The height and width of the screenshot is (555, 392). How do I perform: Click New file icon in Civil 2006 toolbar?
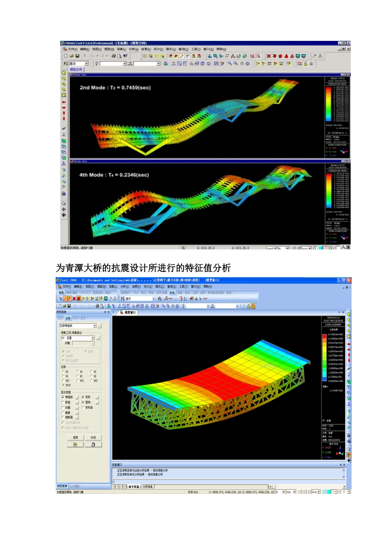60,306
